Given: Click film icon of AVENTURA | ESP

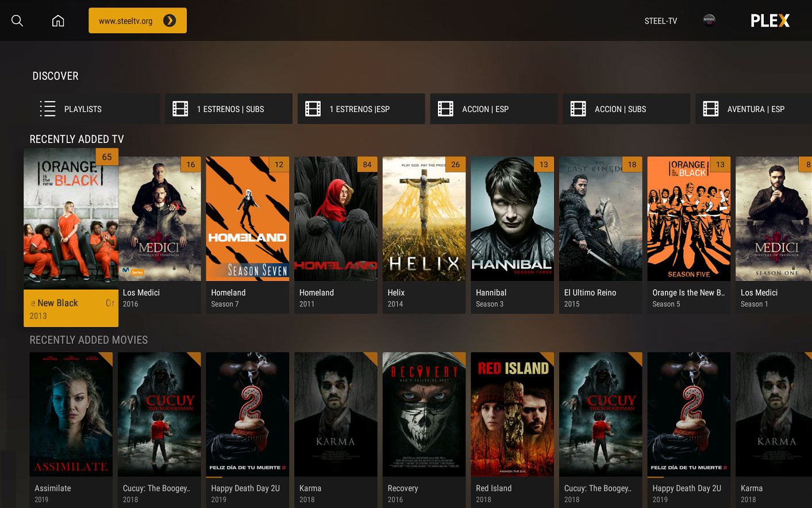Looking at the screenshot, I should (x=711, y=109).
